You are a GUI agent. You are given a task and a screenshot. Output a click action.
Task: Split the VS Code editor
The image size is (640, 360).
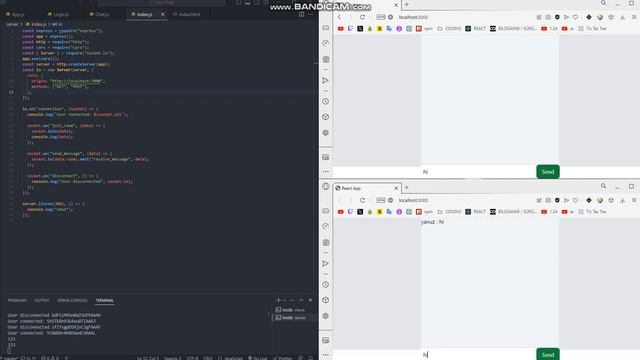tap(301, 14)
